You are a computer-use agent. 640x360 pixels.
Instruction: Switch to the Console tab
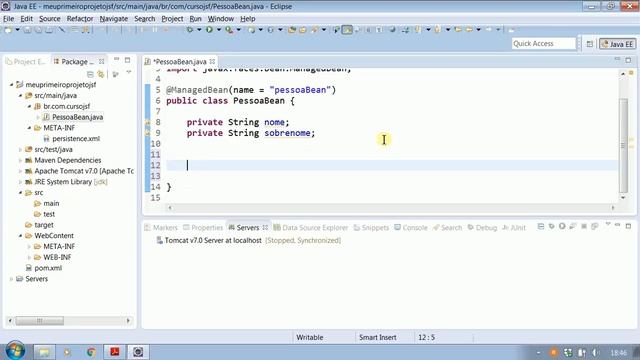[411, 227]
